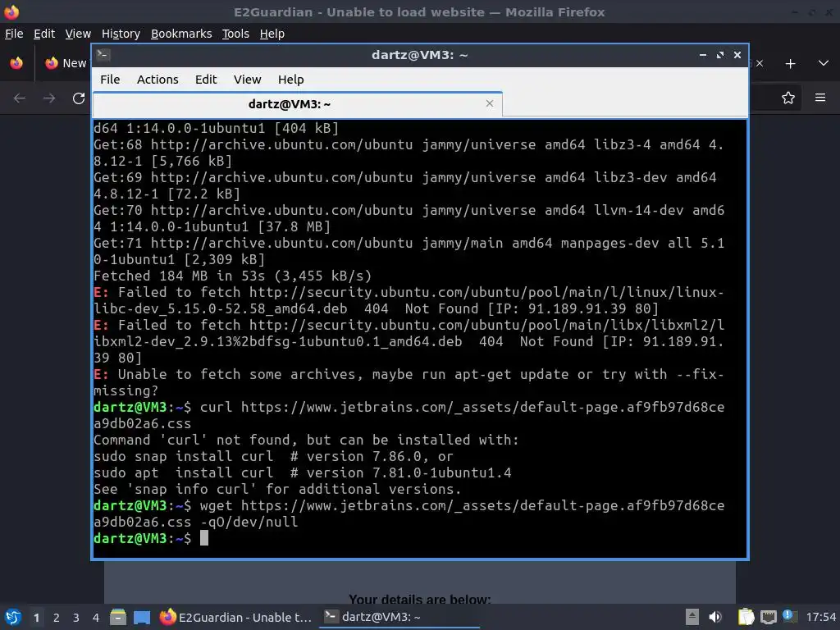
Task: Open Firefox Help menu
Action: (272, 34)
